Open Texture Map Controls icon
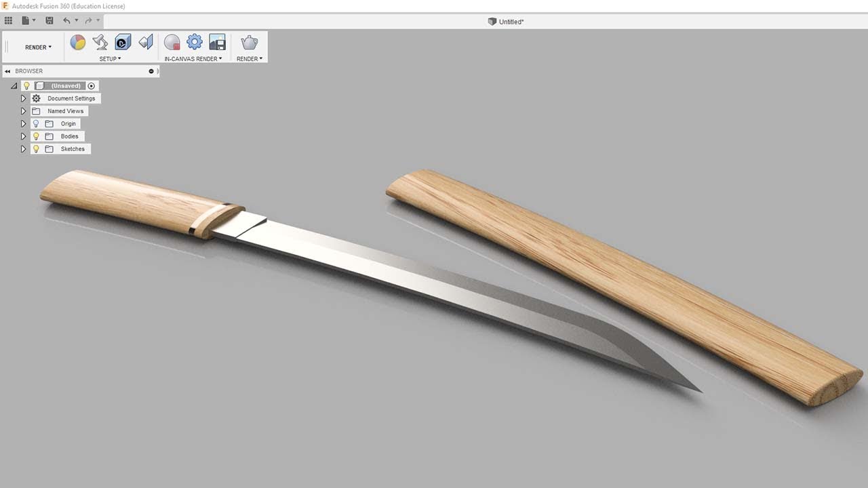Viewport: 868px width, 488px height. pos(146,42)
